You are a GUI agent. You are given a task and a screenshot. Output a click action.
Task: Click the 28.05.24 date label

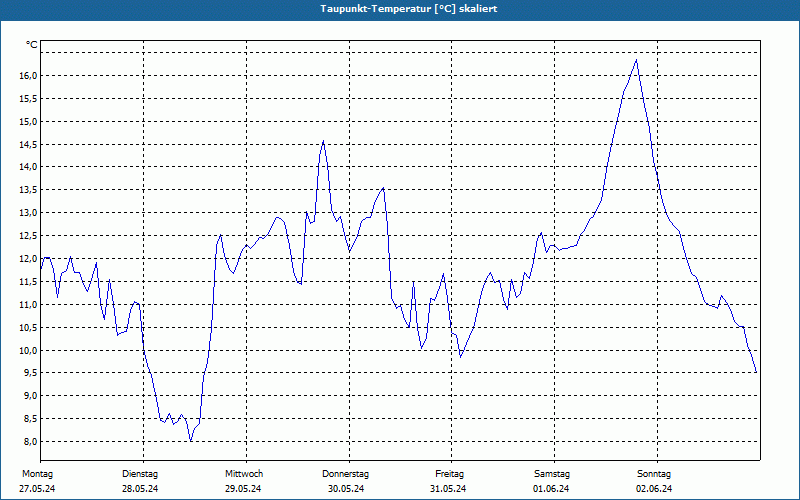(x=140, y=489)
